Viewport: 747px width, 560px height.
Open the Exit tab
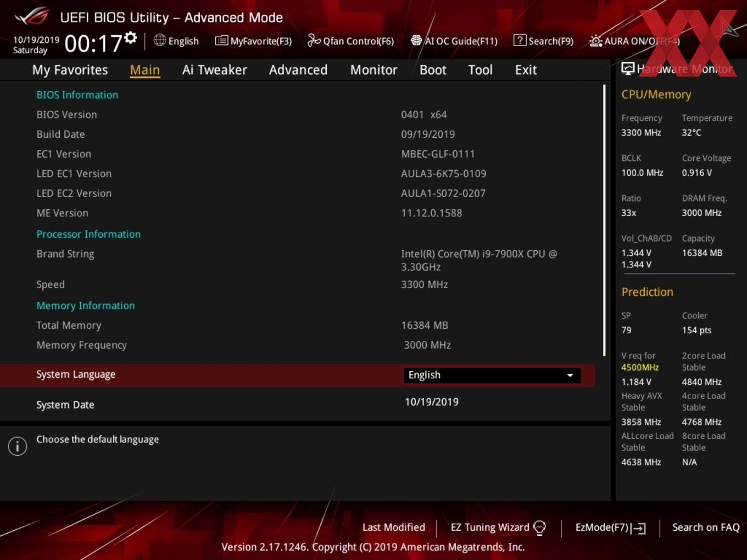point(526,70)
